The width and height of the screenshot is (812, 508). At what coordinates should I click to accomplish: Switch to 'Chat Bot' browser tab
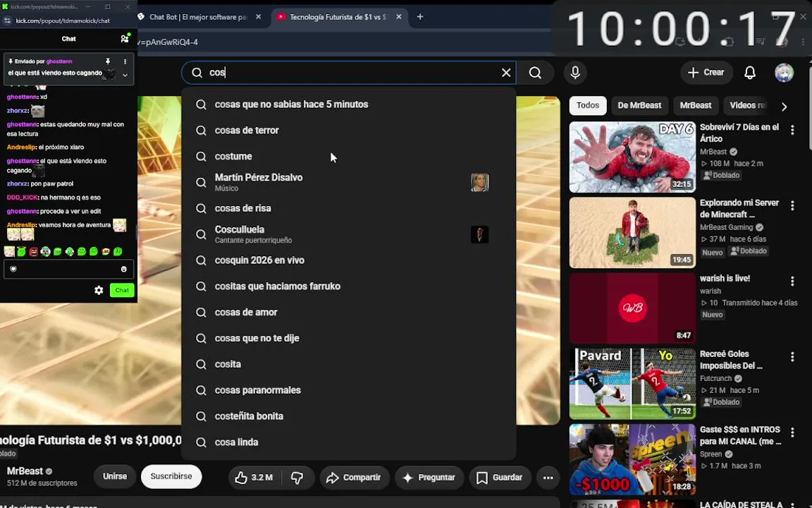point(199,17)
